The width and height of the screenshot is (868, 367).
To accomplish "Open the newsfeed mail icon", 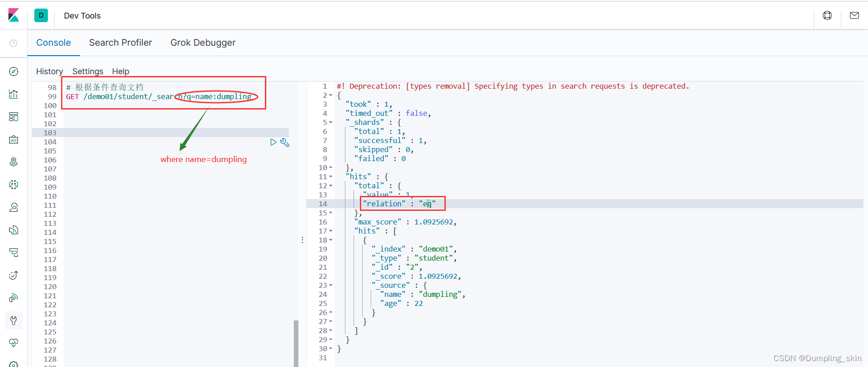I will (x=854, y=15).
